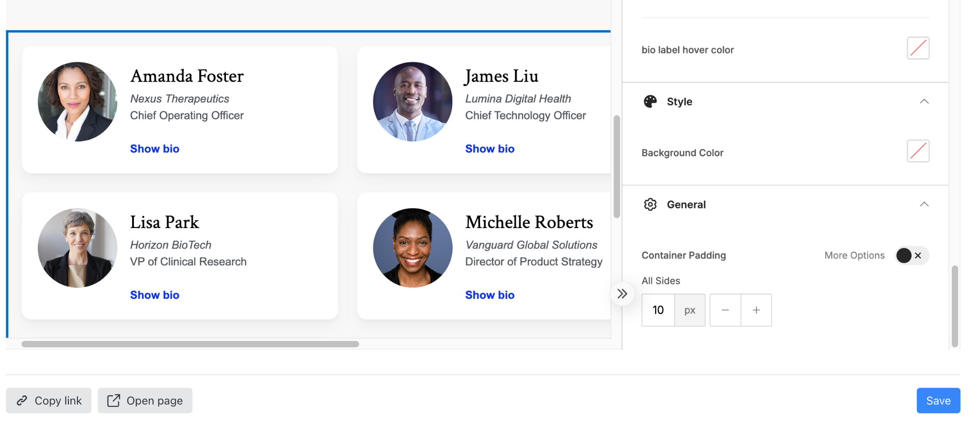Collapse the Style section chevron
Image resolution: width=980 pixels, height=426 pixels.
924,101
